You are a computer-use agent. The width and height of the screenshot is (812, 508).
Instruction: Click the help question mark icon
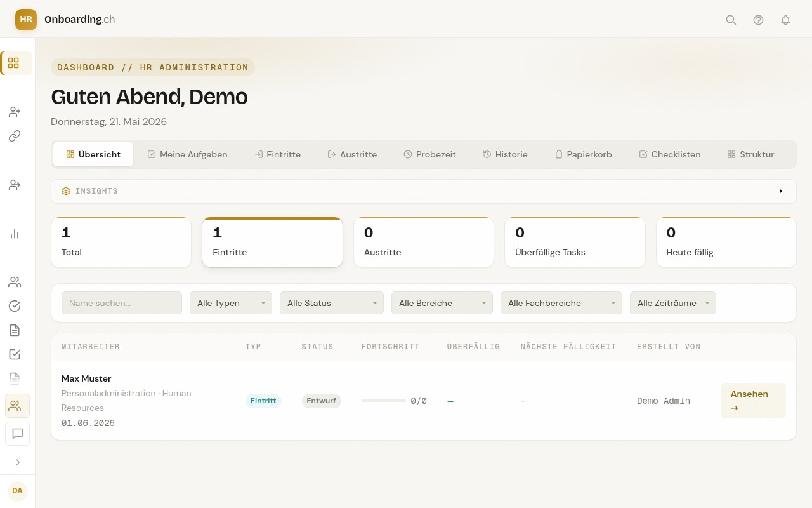pyautogui.click(x=758, y=20)
